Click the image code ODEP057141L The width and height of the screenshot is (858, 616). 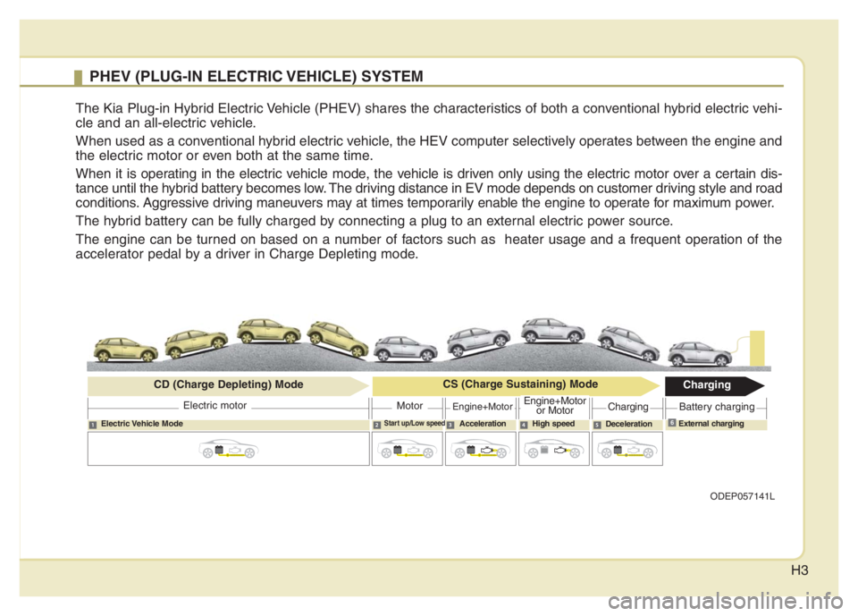click(742, 496)
